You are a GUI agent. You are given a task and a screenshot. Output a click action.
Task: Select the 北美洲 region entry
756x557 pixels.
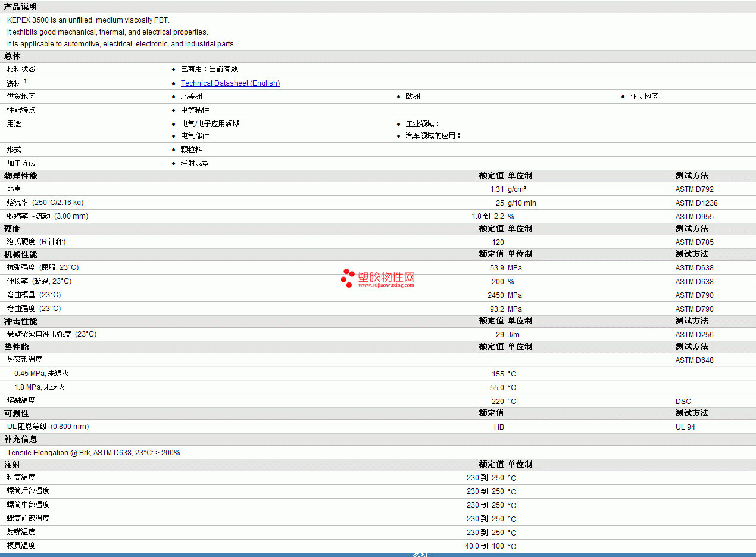pyautogui.click(x=192, y=97)
